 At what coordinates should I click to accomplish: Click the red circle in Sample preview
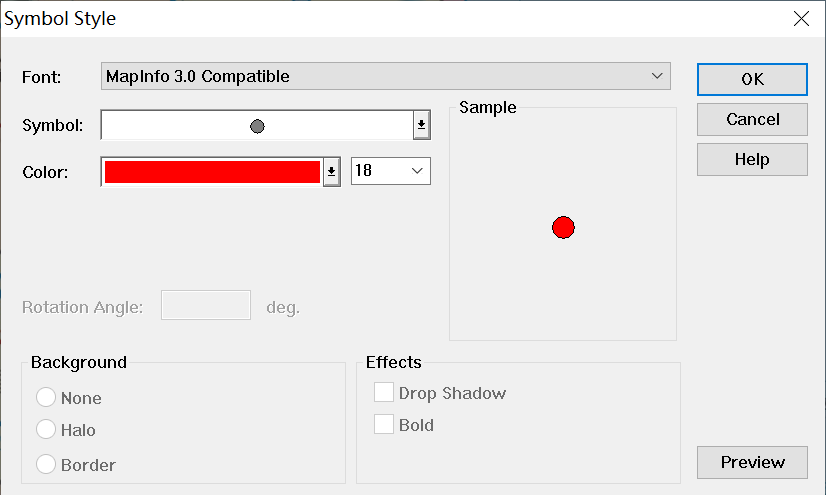pyautogui.click(x=563, y=228)
